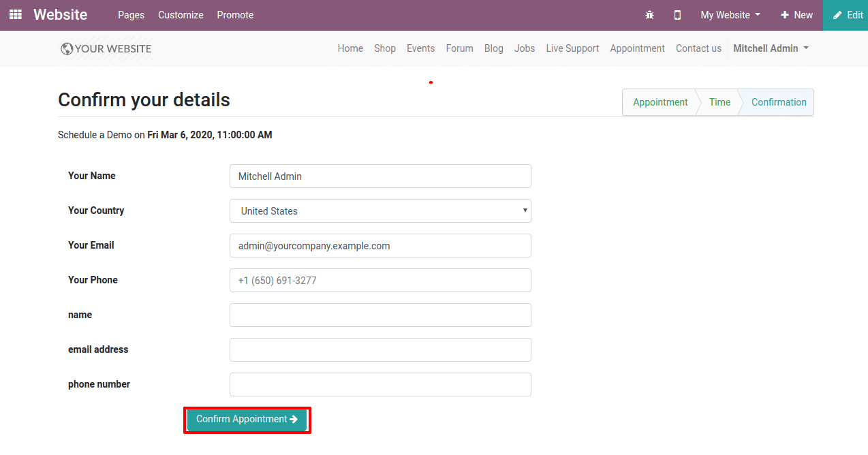Click the New button with plus icon
The height and width of the screenshot is (455, 868).
[x=796, y=15]
